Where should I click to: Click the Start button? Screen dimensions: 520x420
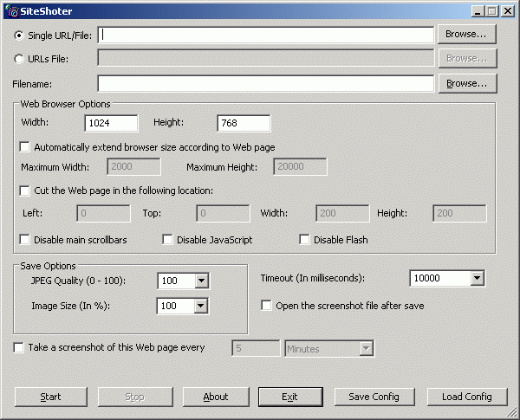pos(51,397)
